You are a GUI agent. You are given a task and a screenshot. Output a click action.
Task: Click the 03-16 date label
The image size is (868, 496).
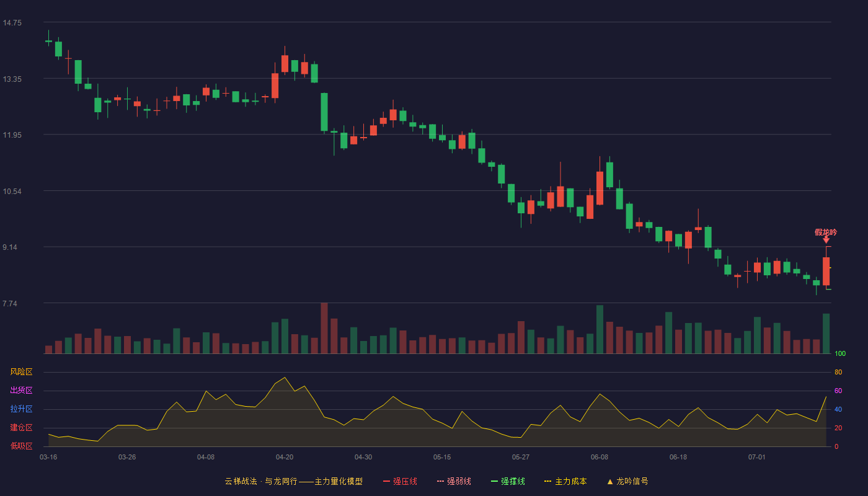tap(48, 457)
